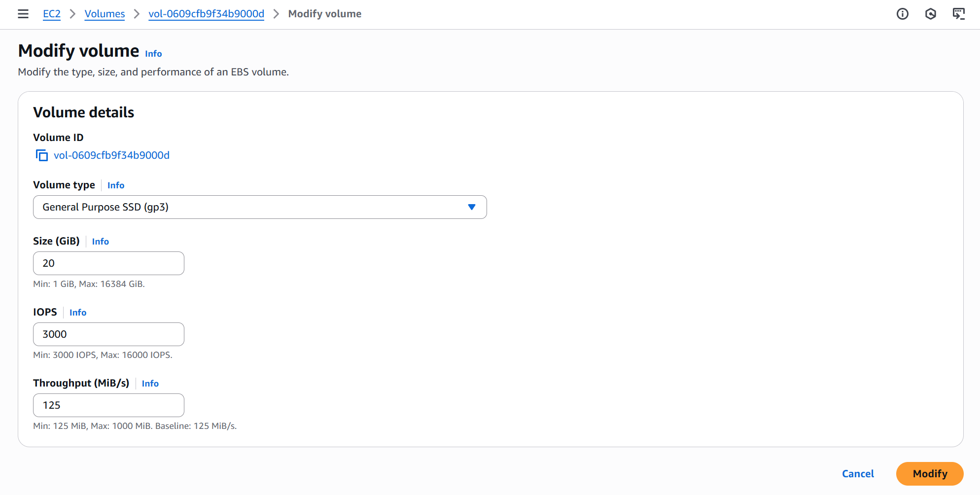Show Info for Throughput (MiB/s)

click(x=150, y=384)
